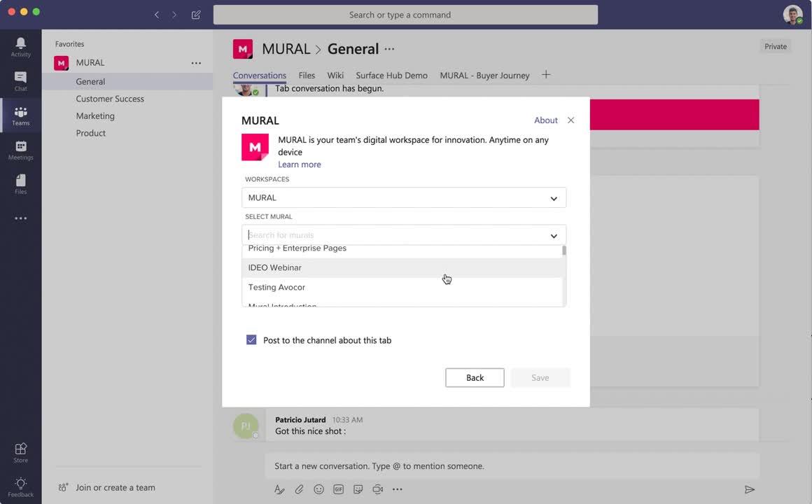Go back with the navigation arrow
812x504 pixels.
[156, 15]
